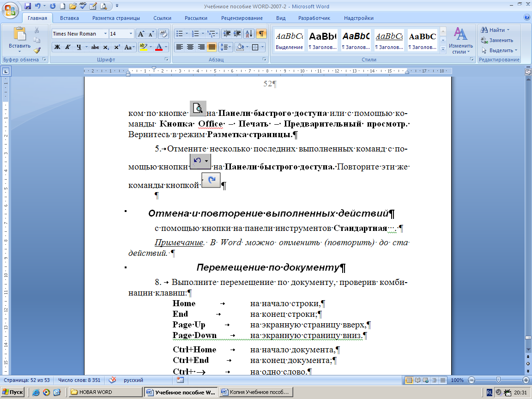
Task: Expand numbered list options arrow
Action: [x=203, y=34]
